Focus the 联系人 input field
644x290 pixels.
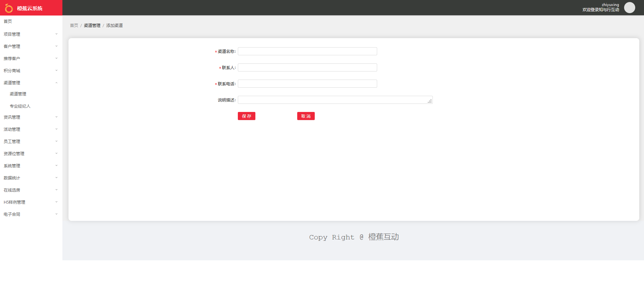click(x=307, y=67)
